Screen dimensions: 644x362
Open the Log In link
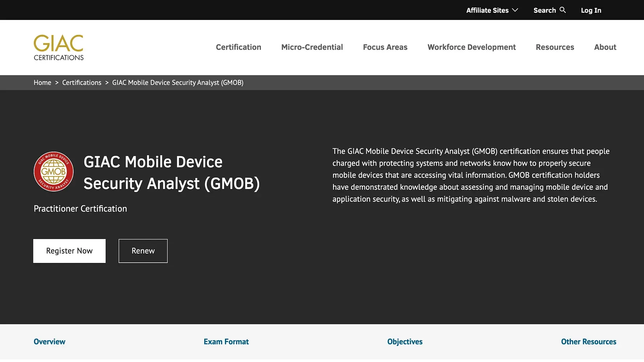591,10
